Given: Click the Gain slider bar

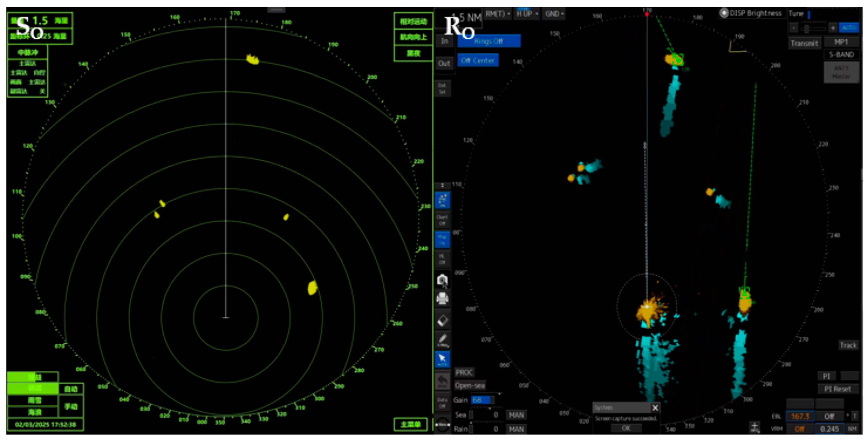Looking at the screenshot, I should [482, 400].
